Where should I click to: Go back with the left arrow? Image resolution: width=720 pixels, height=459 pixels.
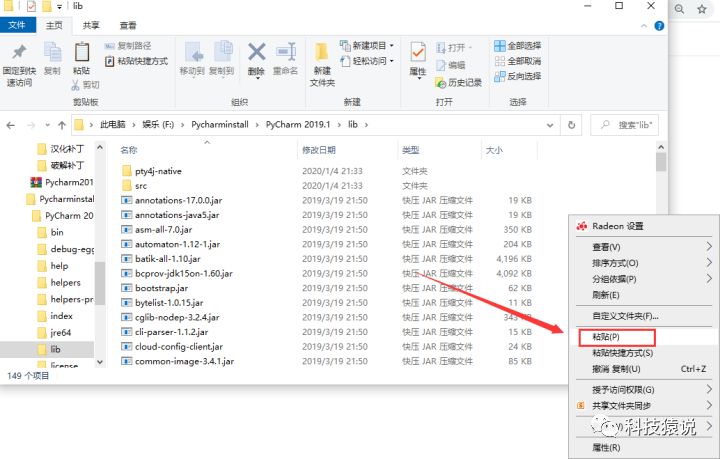tap(11, 125)
